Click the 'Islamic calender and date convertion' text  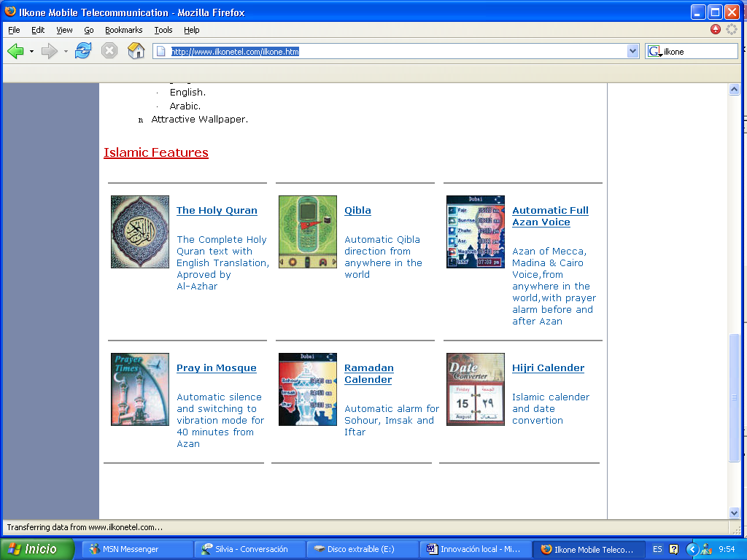tap(551, 408)
